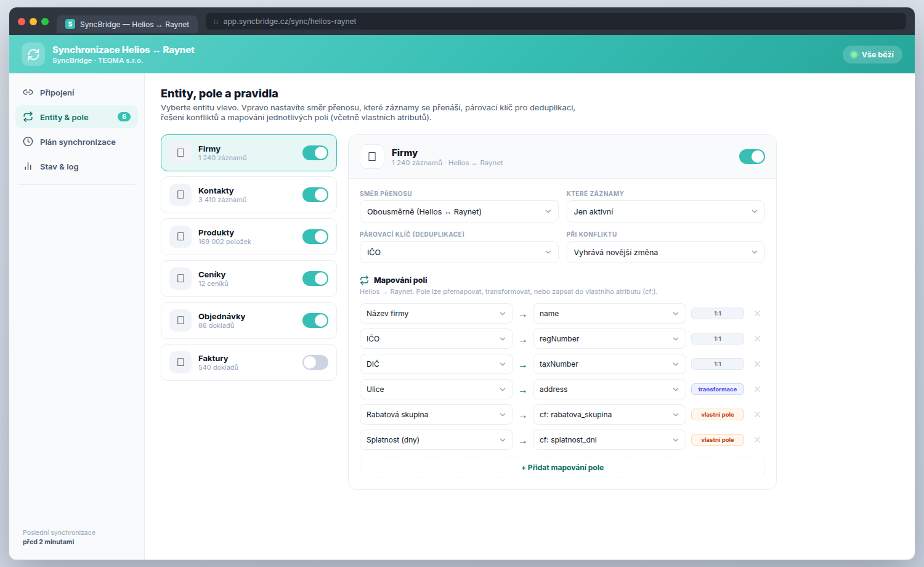Open the Které záznamy dropdown

[665, 211]
